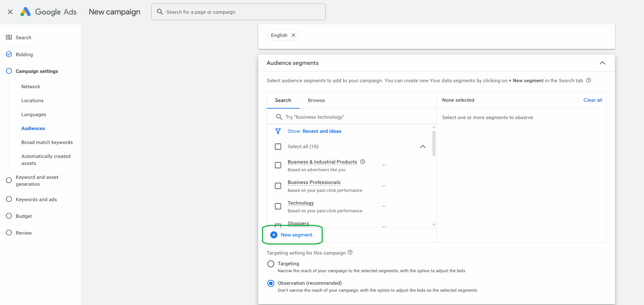The width and height of the screenshot is (644, 305).
Task: Go to Network settings in sidebar
Action: 31,86
